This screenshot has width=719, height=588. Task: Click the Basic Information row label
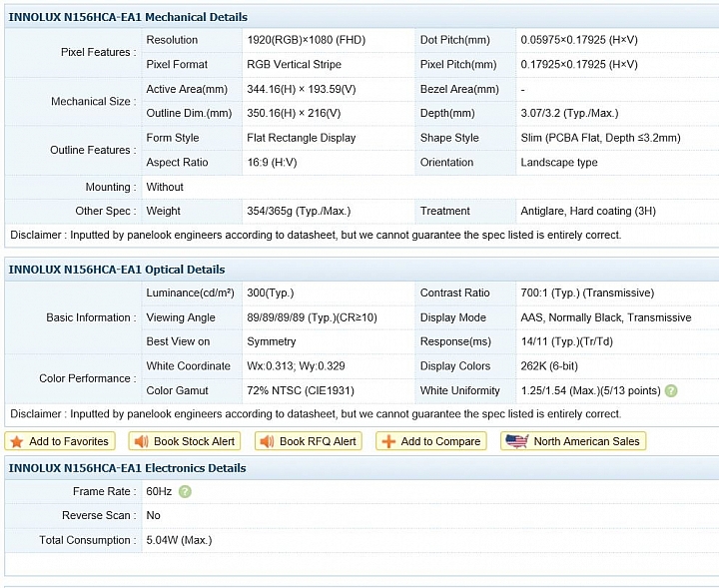coord(91,317)
